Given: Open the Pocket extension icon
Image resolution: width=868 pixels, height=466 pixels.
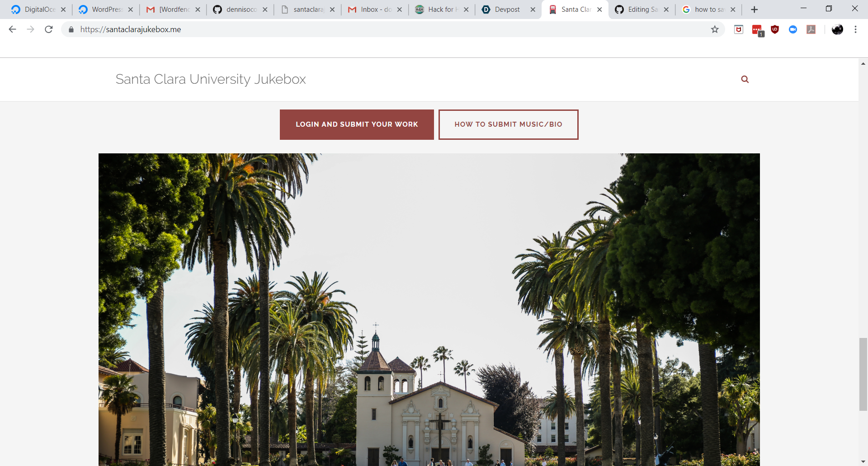Looking at the screenshot, I should coord(739,29).
